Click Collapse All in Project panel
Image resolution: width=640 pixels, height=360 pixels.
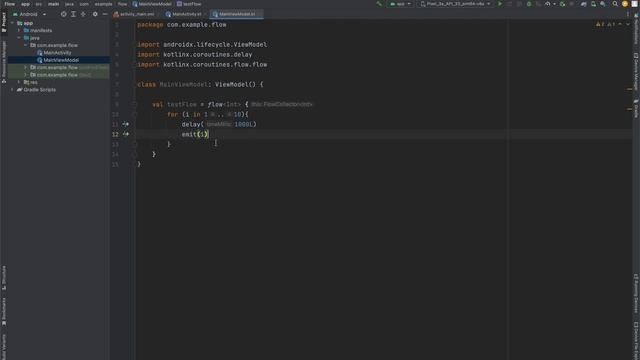tap(83, 14)
